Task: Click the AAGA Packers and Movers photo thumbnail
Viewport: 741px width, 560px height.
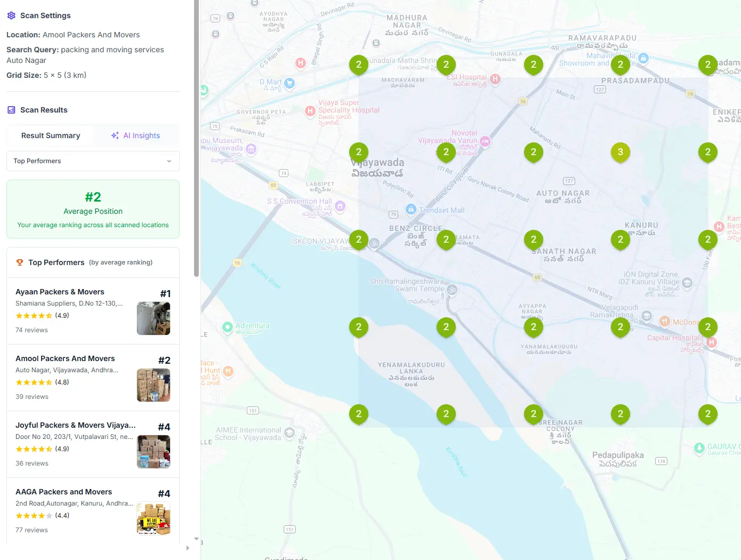Action: pyautogui.click(x=154, y=518)
